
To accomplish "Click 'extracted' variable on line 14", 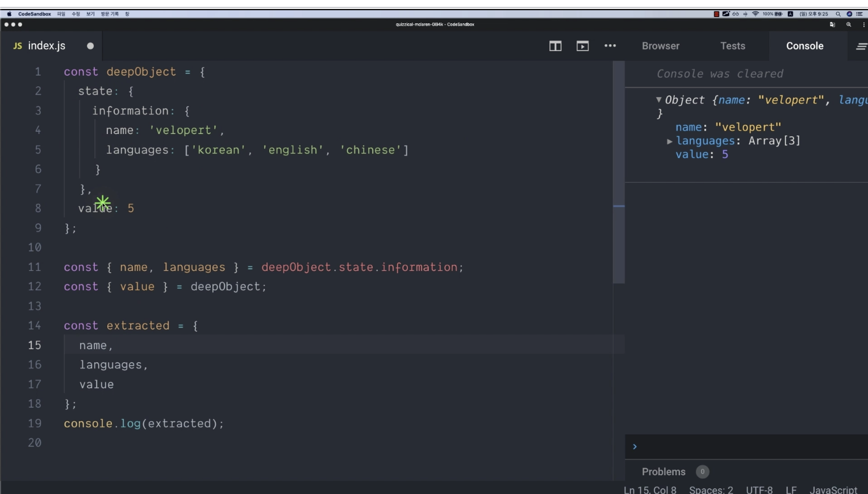I will [x=138, y=325].
